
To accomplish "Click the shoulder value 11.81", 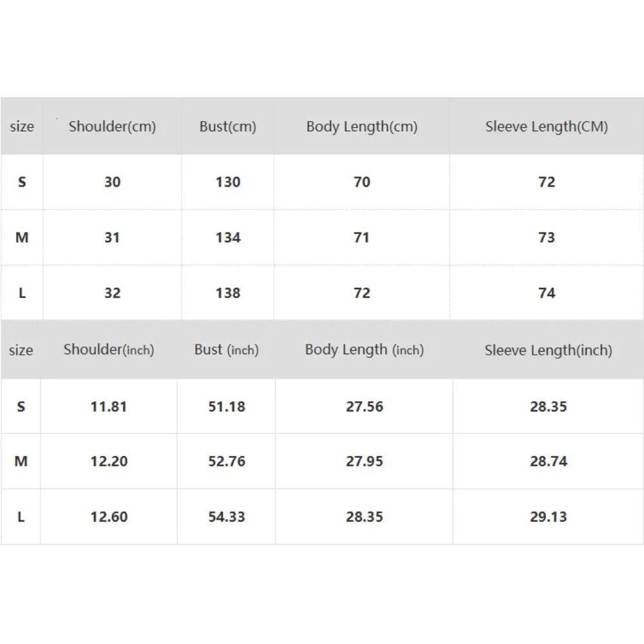I will [x=108, y=406].
